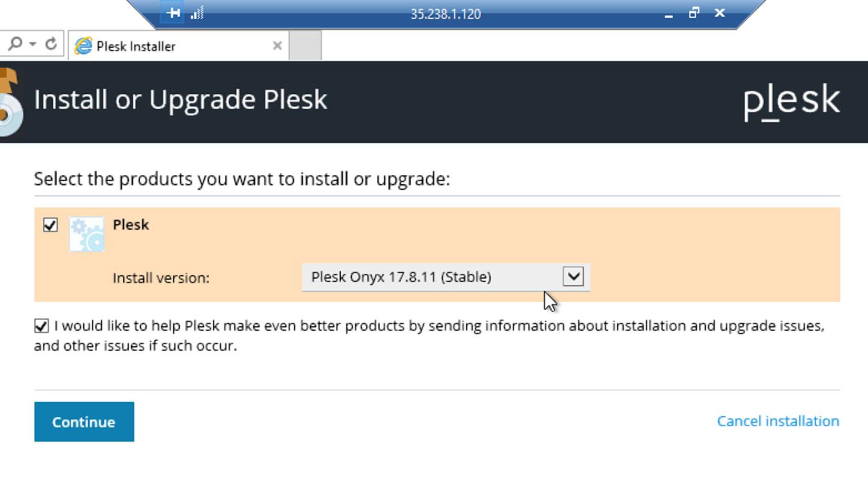
Task: Close the remote desktop connection
Action: pos(720,13)
